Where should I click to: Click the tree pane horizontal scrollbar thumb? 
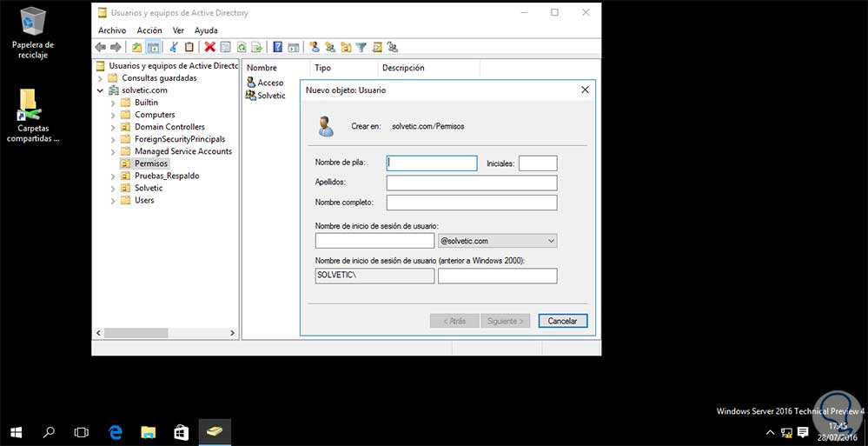(x=136, y=333)
